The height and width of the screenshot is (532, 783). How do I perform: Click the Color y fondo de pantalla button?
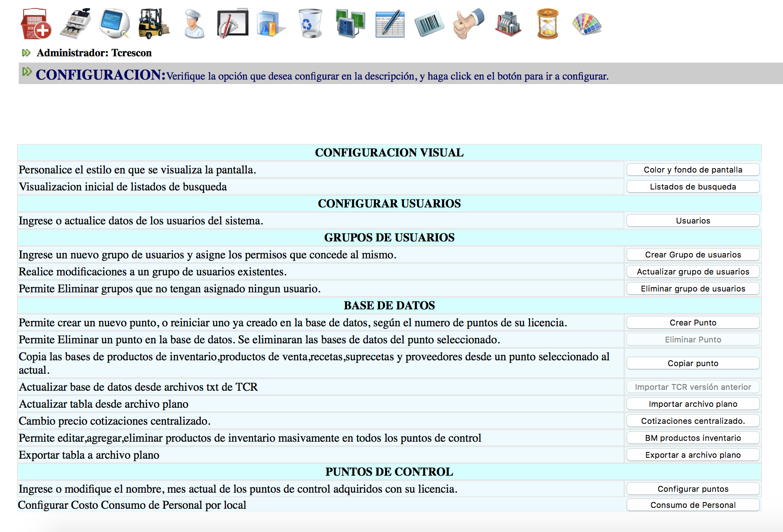pyautogui.click(x=693, y=170)
